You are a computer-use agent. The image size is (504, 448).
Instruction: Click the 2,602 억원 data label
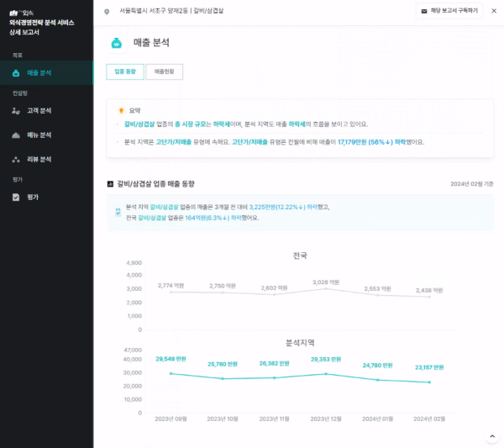[274, 288]
